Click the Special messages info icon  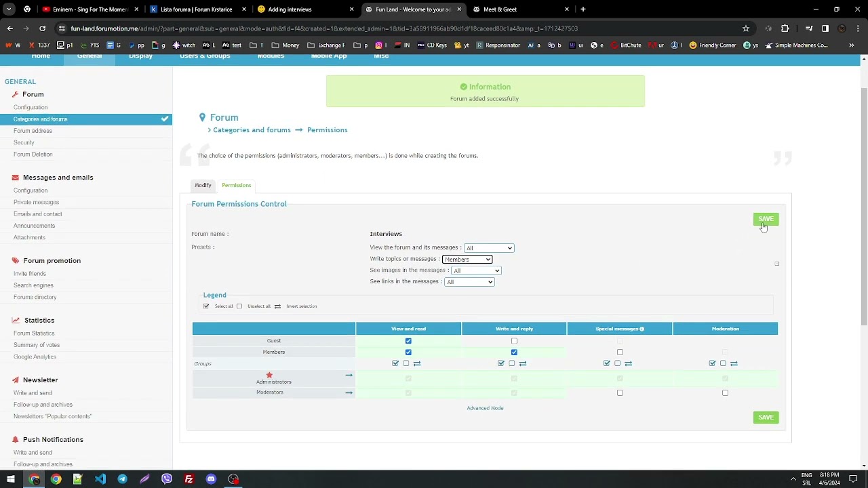coord(642,329)
